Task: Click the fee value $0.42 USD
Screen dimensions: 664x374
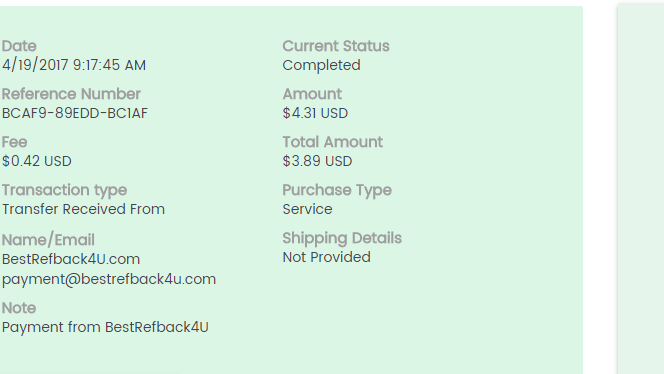Action: tap(36, 161)
